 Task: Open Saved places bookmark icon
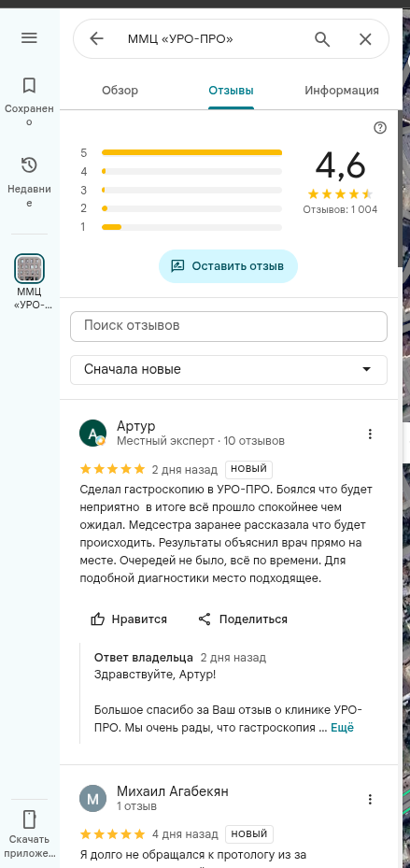tap(29, 85)
